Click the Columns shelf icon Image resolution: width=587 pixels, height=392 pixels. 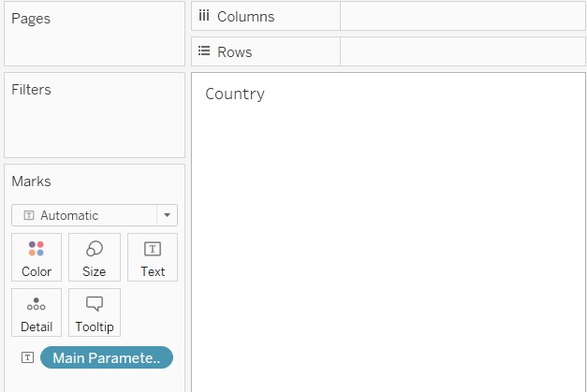point(204,16)
